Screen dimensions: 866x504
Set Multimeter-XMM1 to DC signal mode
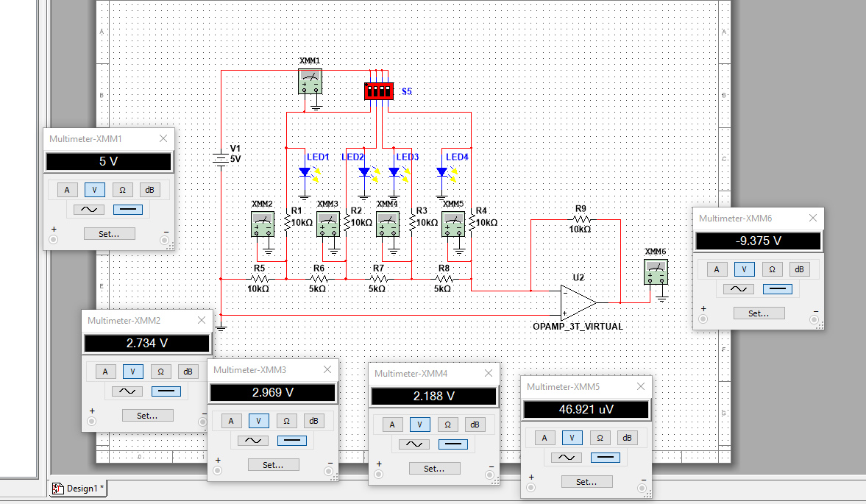click(127, 210)
